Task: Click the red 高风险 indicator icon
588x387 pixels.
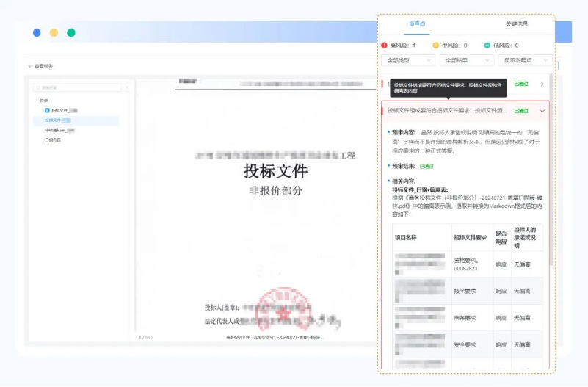Action: click(x=384, y=45)
